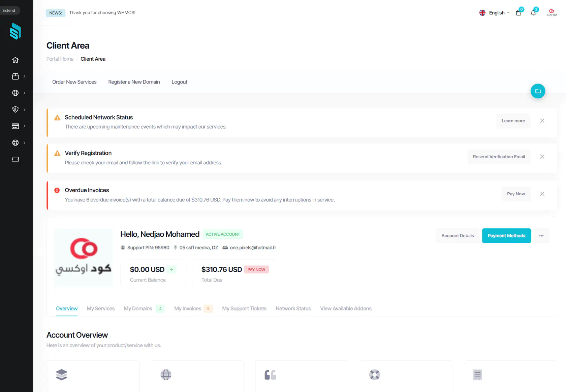Click the Pay Now button in overdue alert
Image resolution: width=566 pixels, height=392 pixels.
pos(516,194)
